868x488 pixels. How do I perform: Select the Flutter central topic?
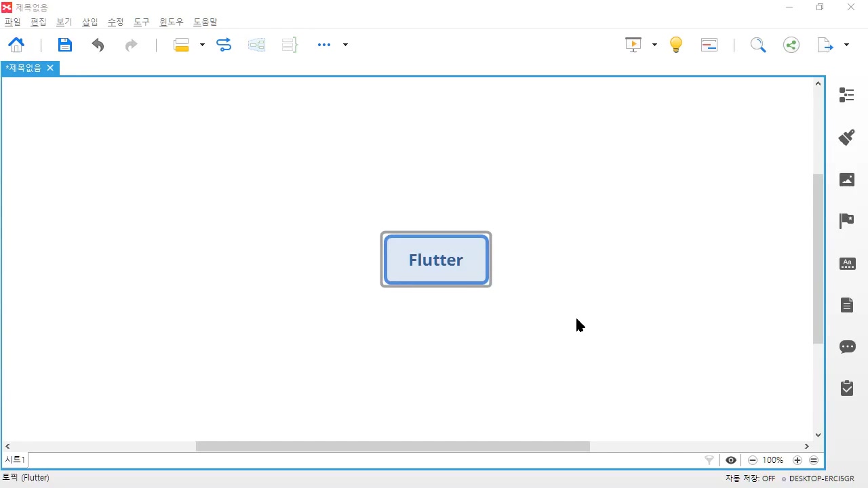[x=435, y=260]
